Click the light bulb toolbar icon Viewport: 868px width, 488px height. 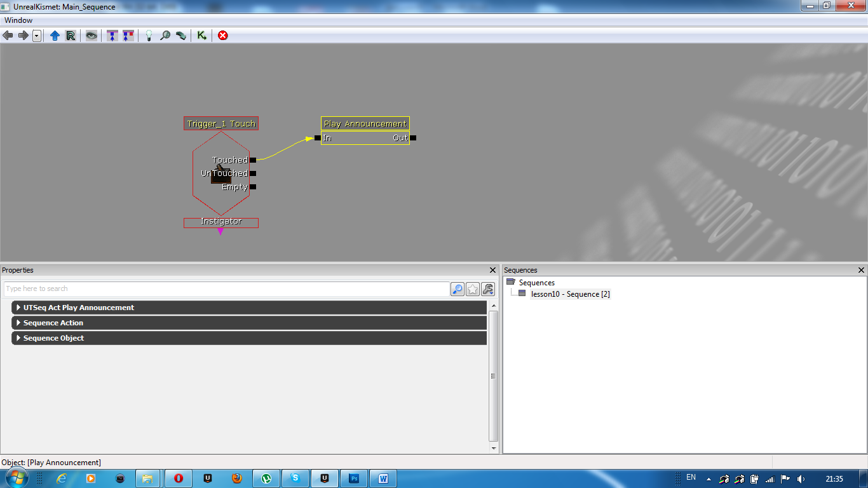click(149, 36)
